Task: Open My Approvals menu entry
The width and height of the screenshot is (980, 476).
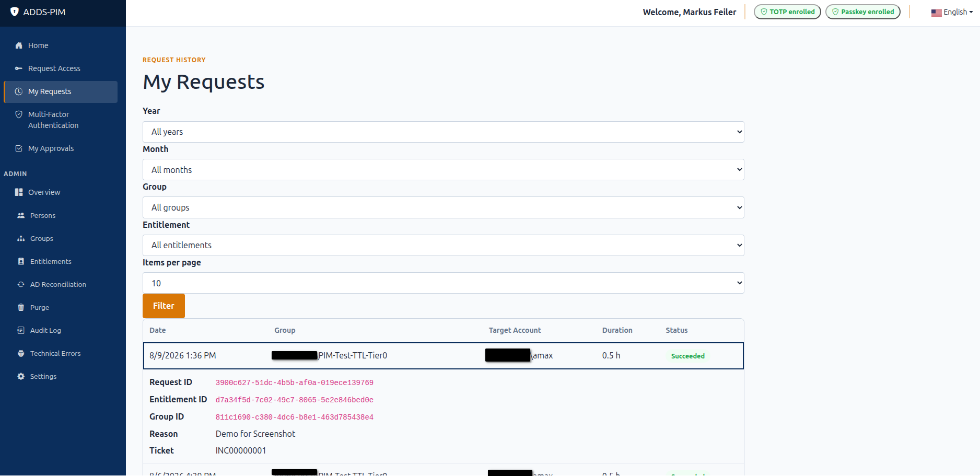Action: tap(61, 148)
